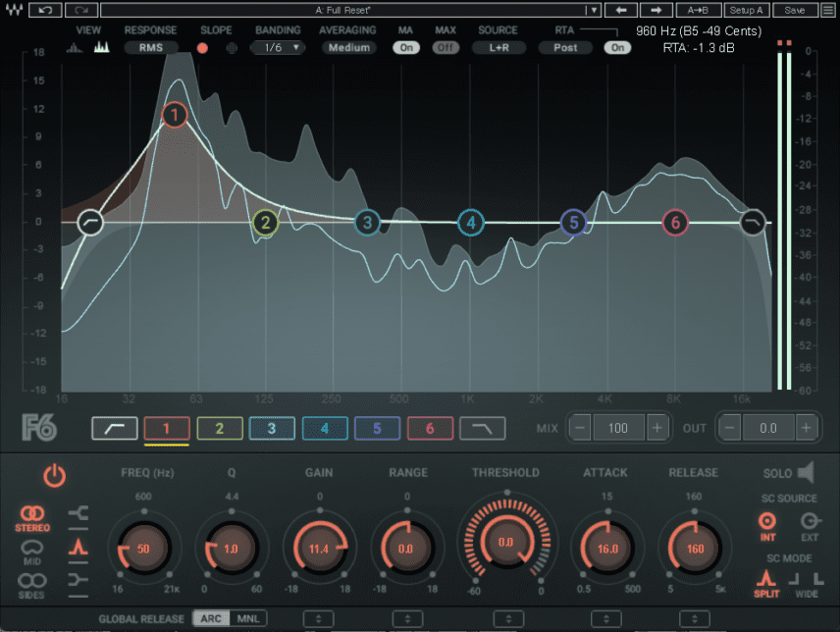840x632 pixels.
Task: Load the previous preset with left arrow
Action: click(x=621, y=10)
